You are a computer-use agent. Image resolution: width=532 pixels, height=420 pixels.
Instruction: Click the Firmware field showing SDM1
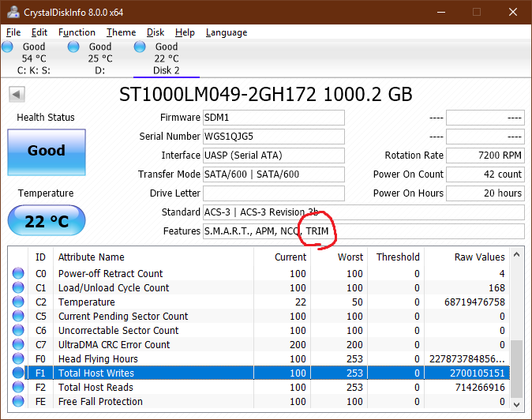[273, 118]
